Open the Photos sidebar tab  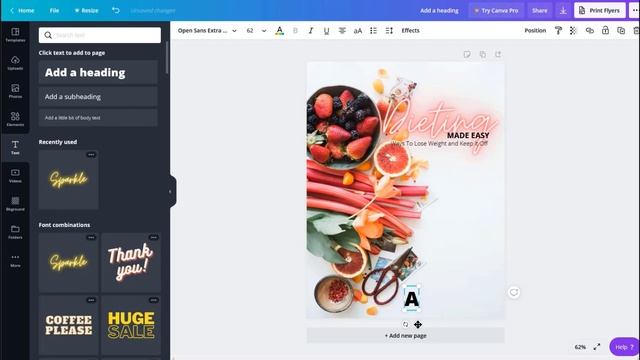point(15,91)
